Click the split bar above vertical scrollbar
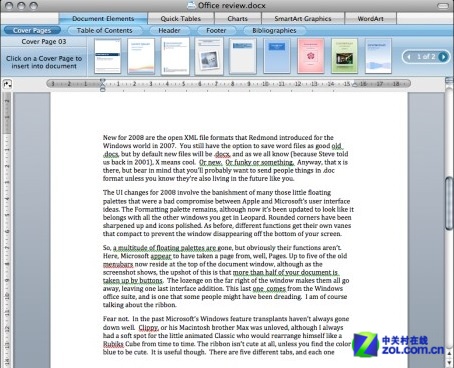454x368 pixels. [449, 80]
